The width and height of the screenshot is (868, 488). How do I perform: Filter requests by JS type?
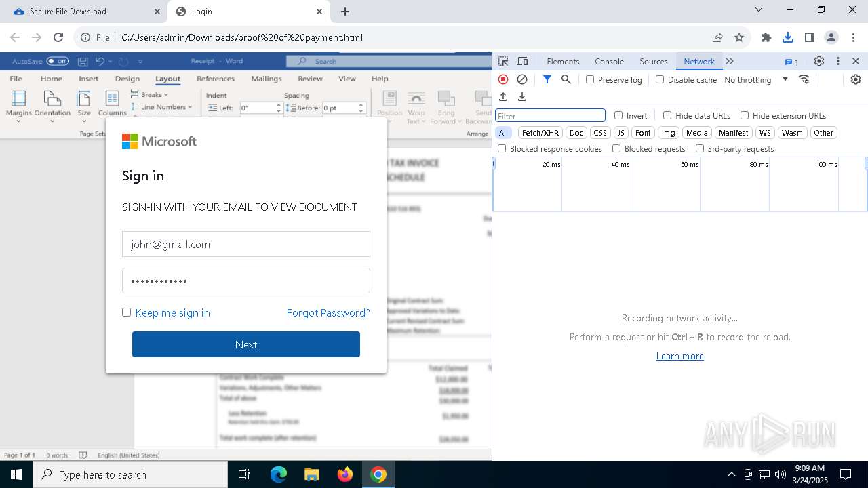[620, 133]
